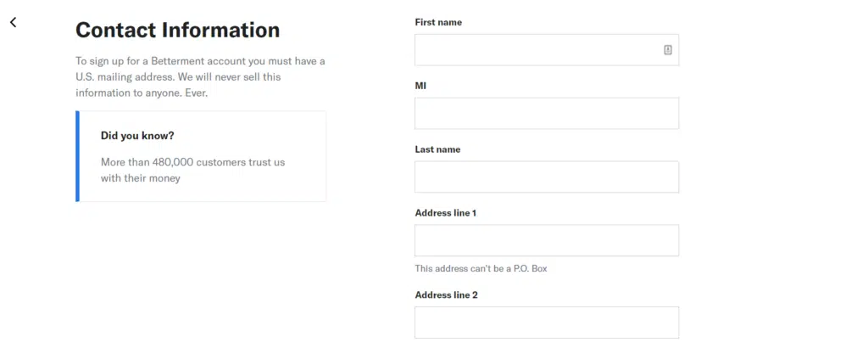Focus the Address line 2 field
Image resolution: width=868 pixels, height=348 pixels.
pyautogui.click(x=547, y=323)
